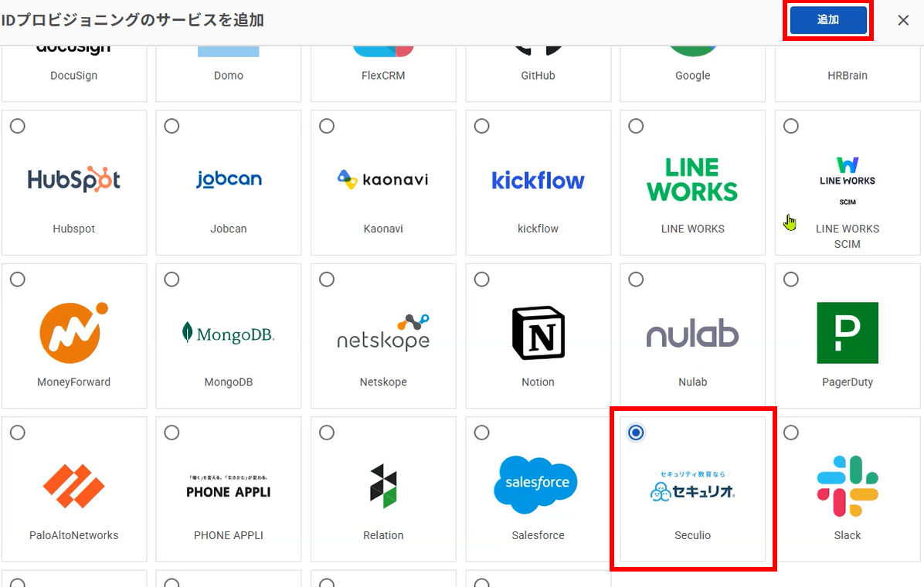Click the PagerDuty text label
Screen dimensions: 924x587
point(848,382)
